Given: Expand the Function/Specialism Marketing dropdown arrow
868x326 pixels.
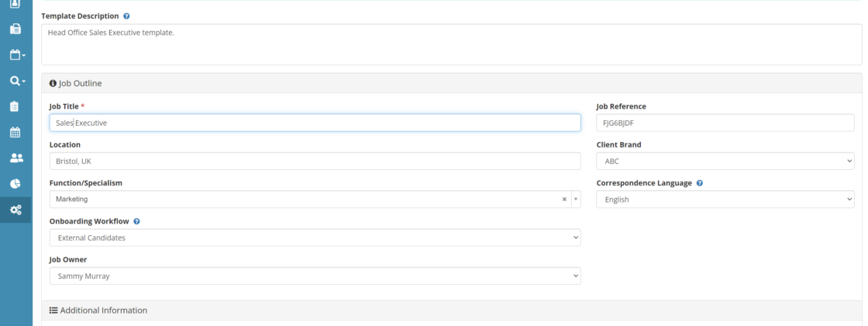Looking at the screenshot, I should point(576,199).
